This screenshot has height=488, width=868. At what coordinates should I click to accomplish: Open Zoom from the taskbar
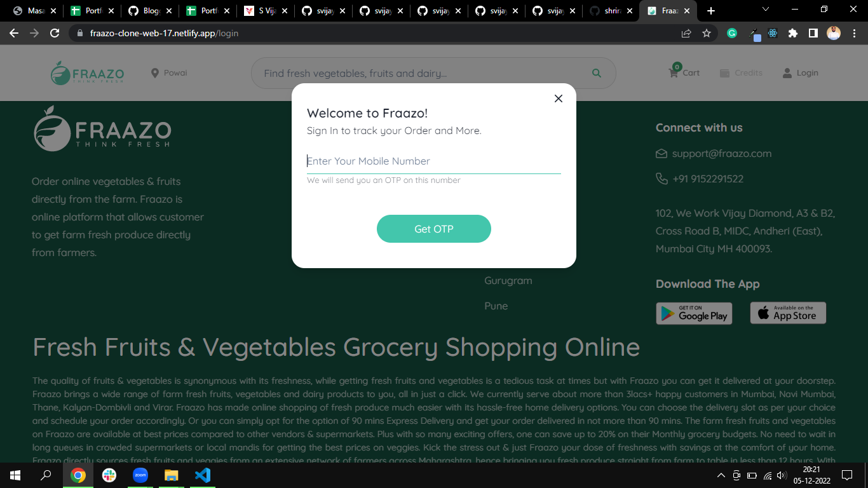pos(140,475)
